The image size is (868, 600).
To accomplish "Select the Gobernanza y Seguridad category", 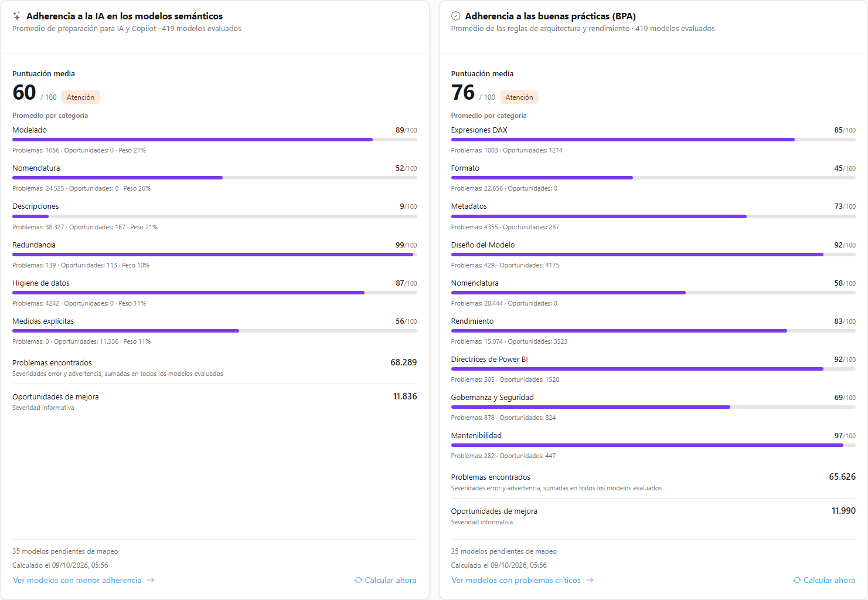I will point(492,397).
